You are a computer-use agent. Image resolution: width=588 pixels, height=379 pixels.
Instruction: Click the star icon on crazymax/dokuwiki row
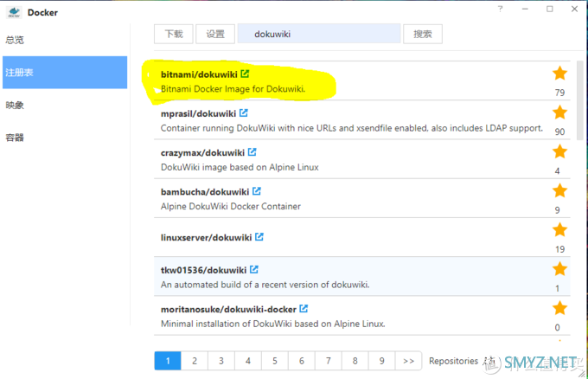tap(559, 151)
